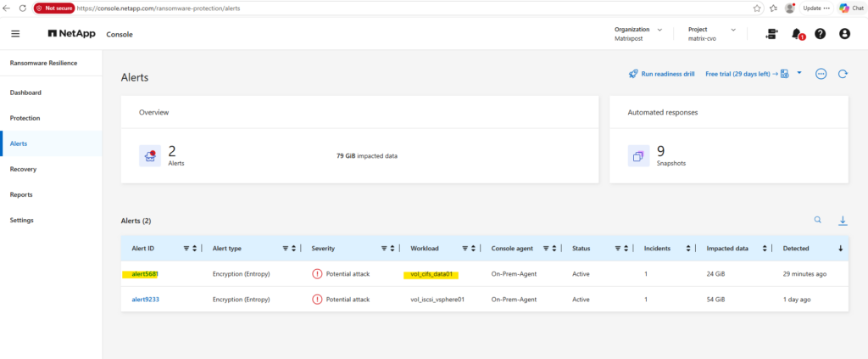Screen dimensions: 868x359
Task: Sort the Workload column
Action: [x=473, y=249]
